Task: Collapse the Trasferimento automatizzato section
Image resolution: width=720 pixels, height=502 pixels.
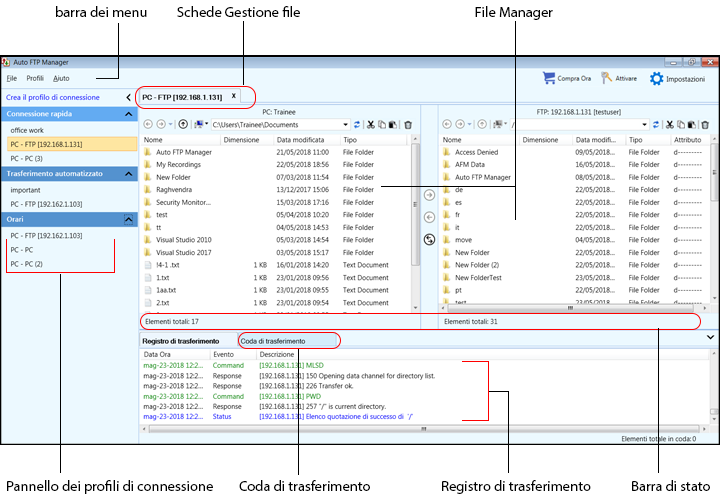Action: pos(128,174)
